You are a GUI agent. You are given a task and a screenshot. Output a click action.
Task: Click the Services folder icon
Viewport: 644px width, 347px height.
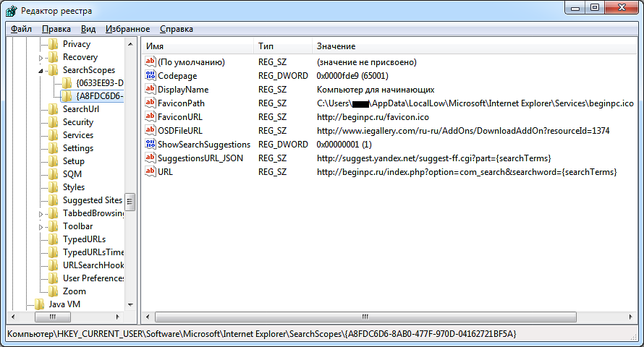coord(54,135)
